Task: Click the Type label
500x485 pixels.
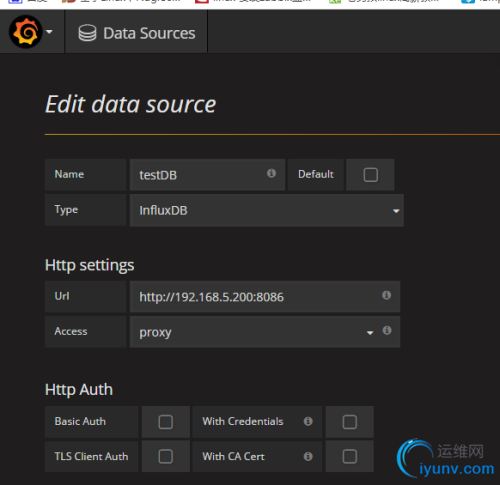Action: coord(66,210)
